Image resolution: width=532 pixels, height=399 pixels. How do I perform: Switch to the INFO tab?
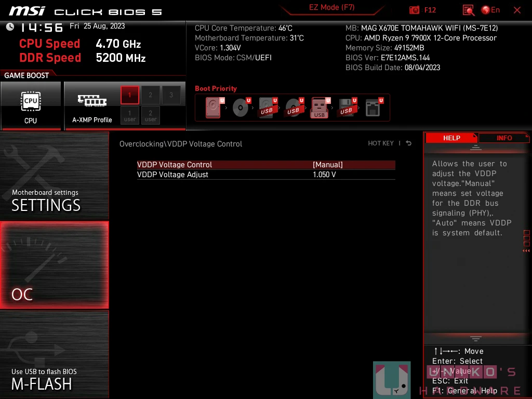504,138
